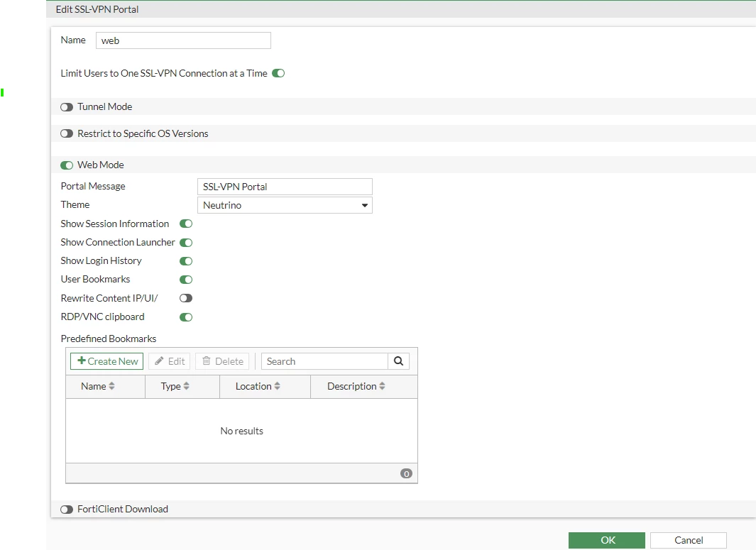The height and width of the screenshot is (550, 756).
Task: Click Create New bookmark button
Action: tap(107, 361)
